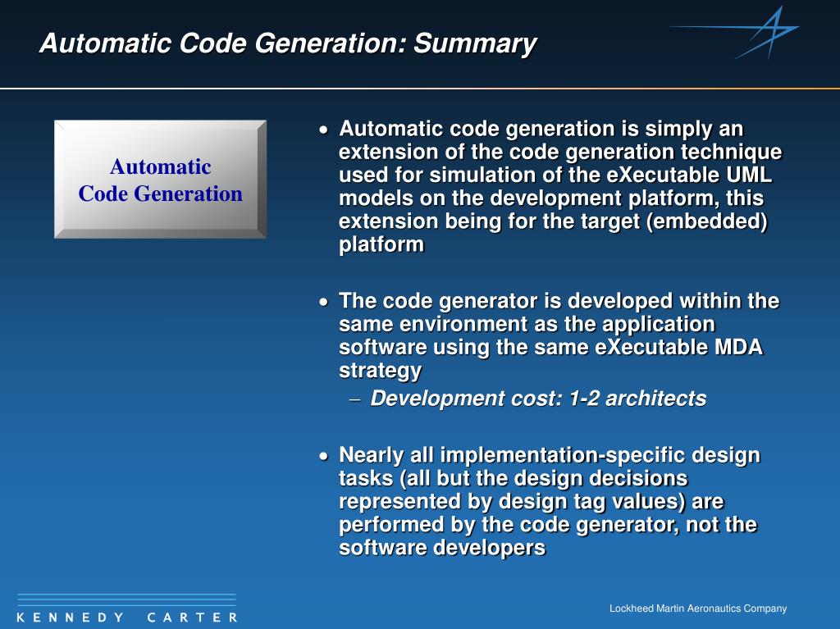The height and width of the screenshot is (629, 840).
Task: Select the slide title 'Automatic Code Generation: Summary'
Action: point(288,43)
